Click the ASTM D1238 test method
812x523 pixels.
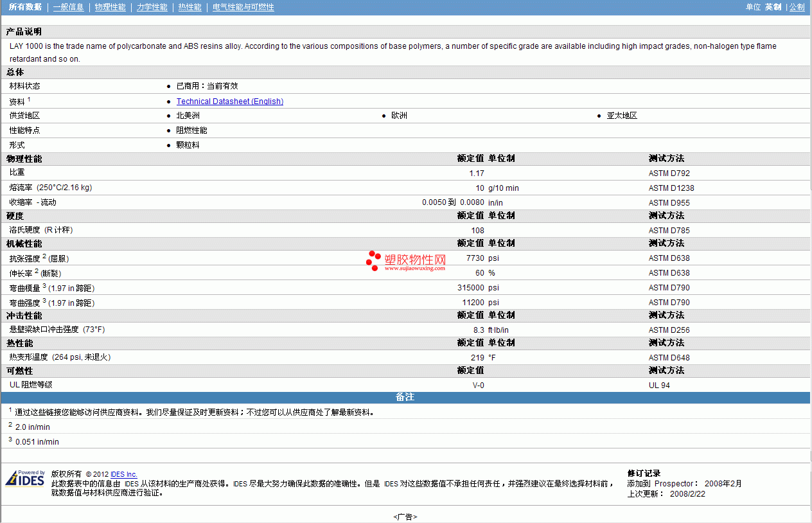[x=671, y=188]
